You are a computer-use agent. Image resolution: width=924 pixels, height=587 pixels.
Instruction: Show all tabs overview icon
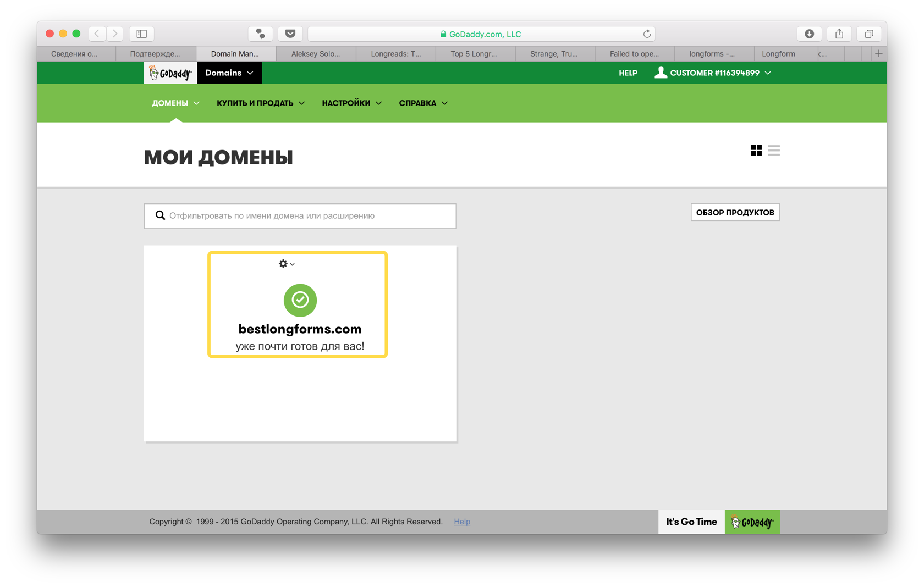tap(869, 34)
